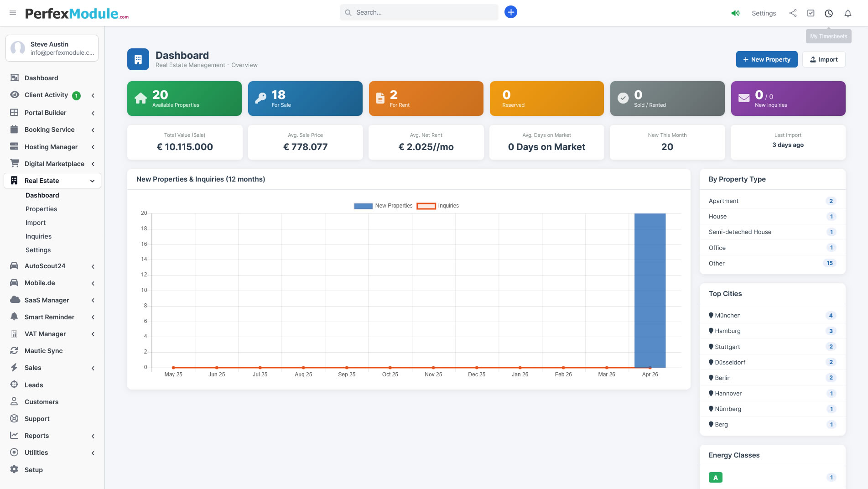The height and width of the screenshot is (489, 868).
Task: Open the to-do checklist icon
Action: tap(811, 13)
